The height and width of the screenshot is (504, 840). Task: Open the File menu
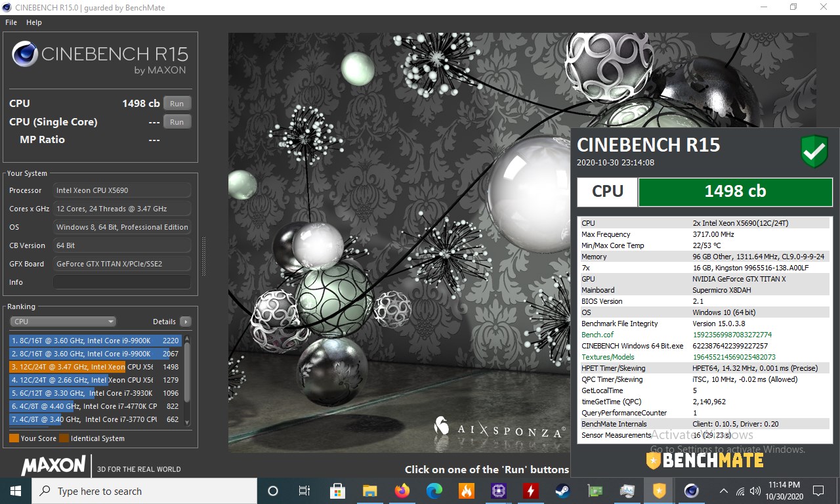click(x=11, y=22)
